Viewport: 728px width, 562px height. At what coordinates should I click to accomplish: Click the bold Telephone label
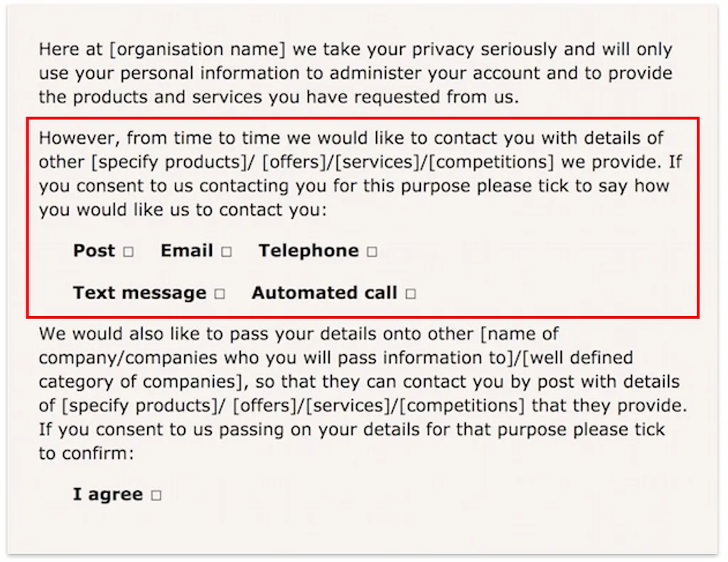click(309, 251)
